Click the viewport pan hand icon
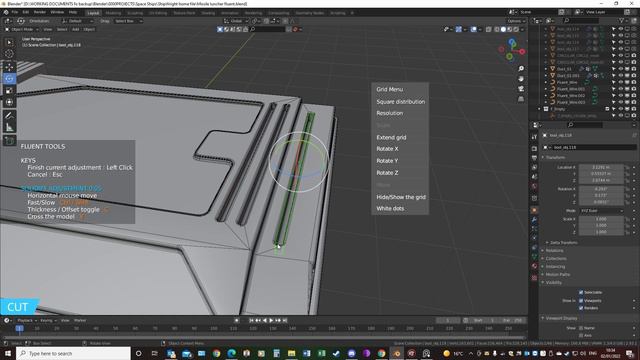 [x=521, y=78]
